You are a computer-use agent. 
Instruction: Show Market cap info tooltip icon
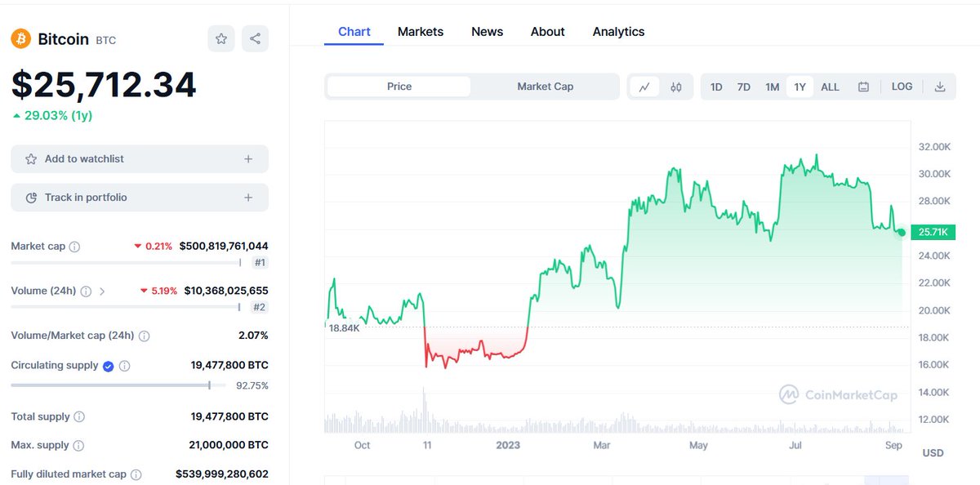click(x=74, y=247)
